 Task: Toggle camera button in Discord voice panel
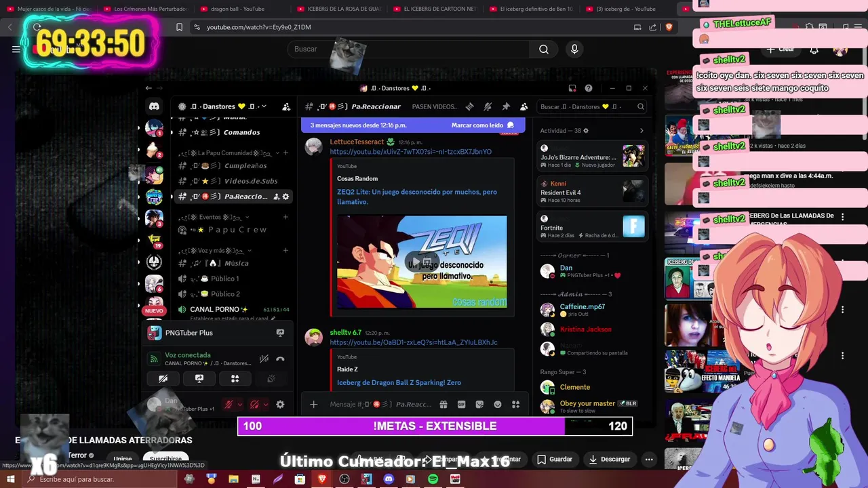163,379
